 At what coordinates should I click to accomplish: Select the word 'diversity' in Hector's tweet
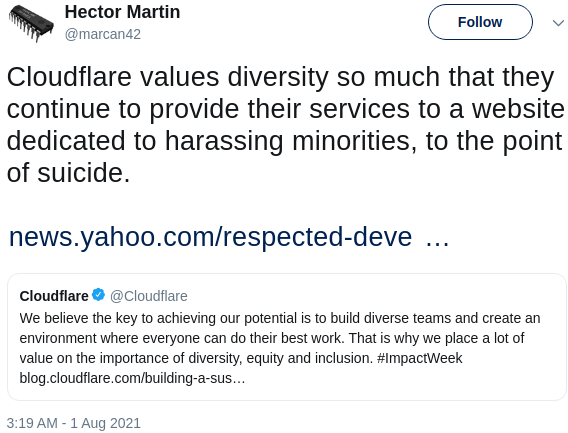pyautogui.click(x=278, y=77)
